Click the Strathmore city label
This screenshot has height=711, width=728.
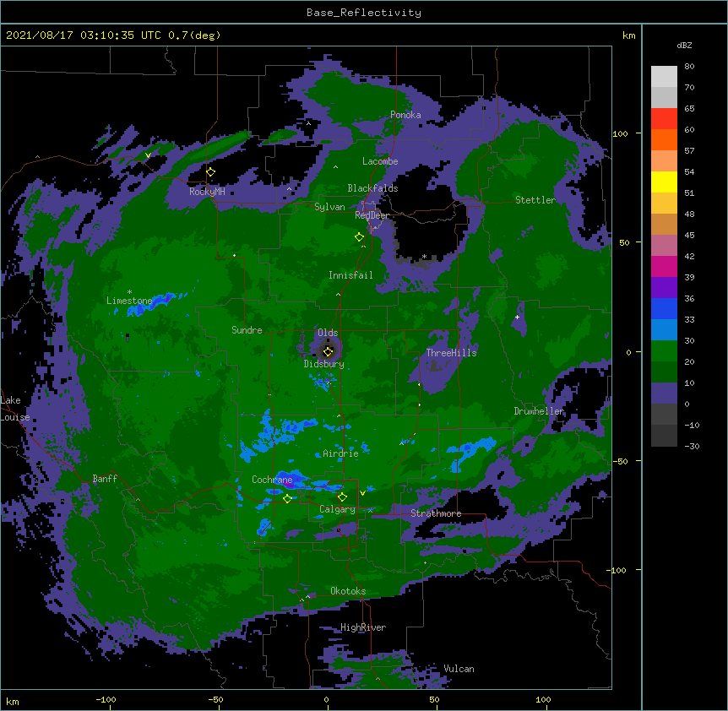point(436,513)
